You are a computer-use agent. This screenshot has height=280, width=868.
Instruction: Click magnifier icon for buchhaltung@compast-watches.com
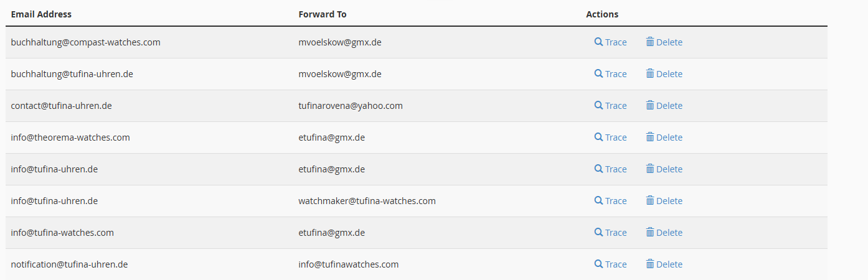598,42
